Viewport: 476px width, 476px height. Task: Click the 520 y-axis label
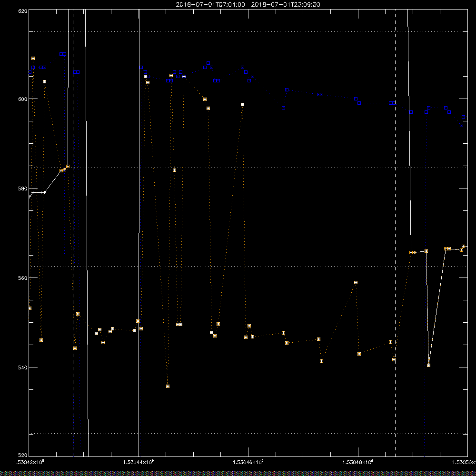coord(23,455)
